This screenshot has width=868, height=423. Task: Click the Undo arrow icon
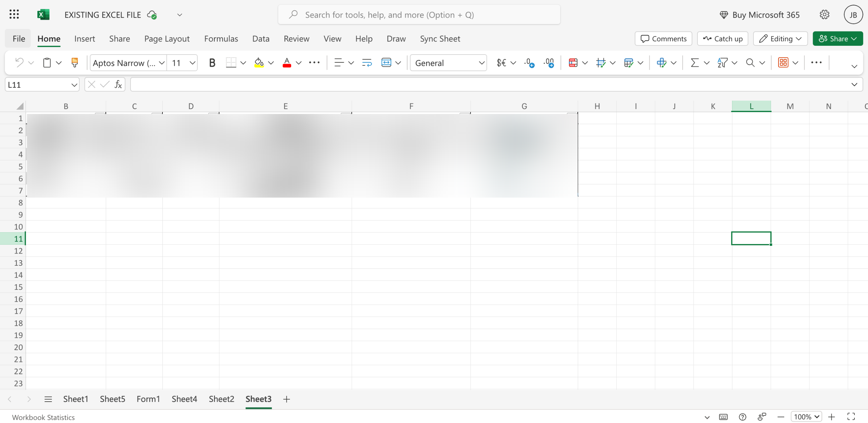point(19,63)
